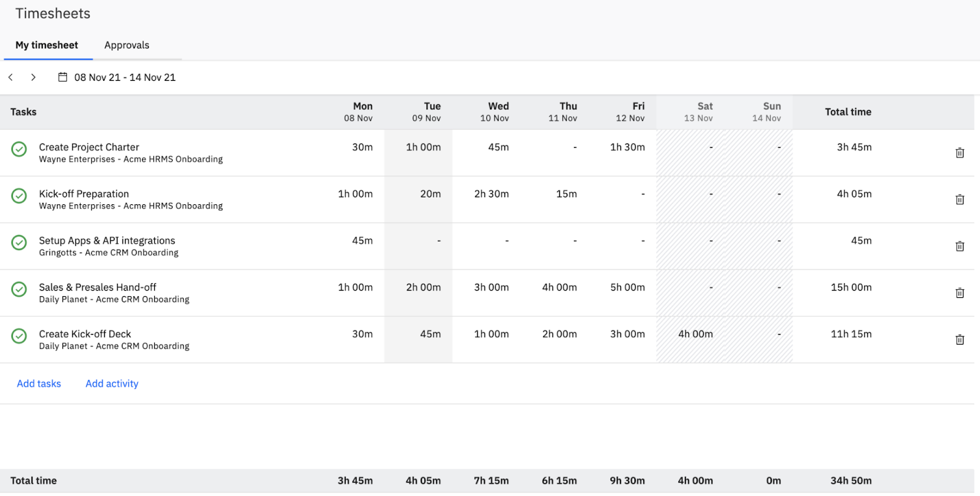Click the 7h 15m Wednesday column total

point(491,481)
